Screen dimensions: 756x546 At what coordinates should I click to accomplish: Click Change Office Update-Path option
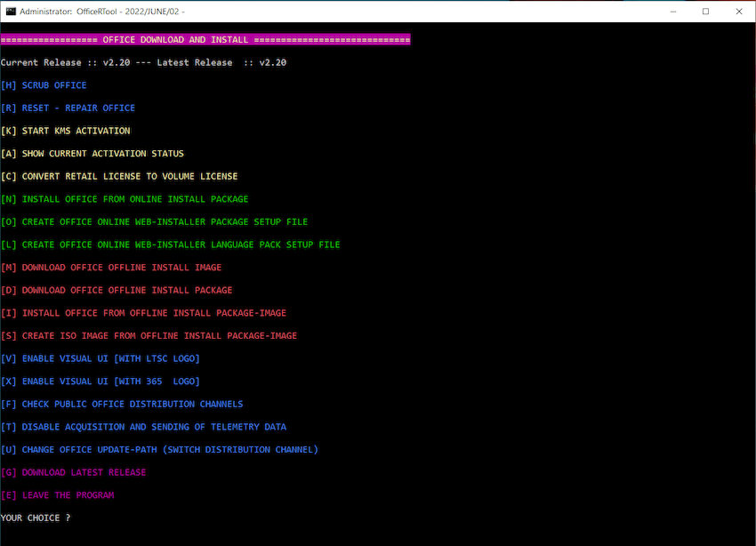click(x=159, y=450)
